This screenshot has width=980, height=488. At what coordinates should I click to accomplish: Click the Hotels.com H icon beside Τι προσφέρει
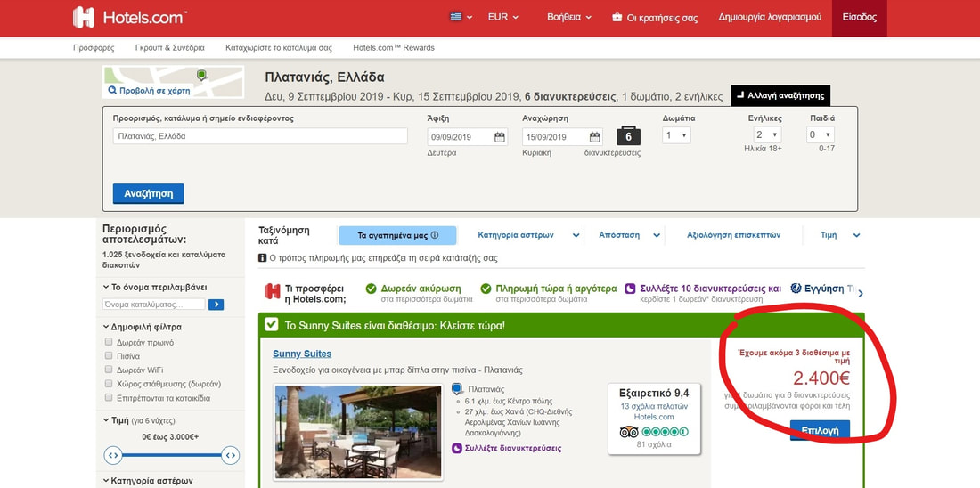(x=272, y=291)
